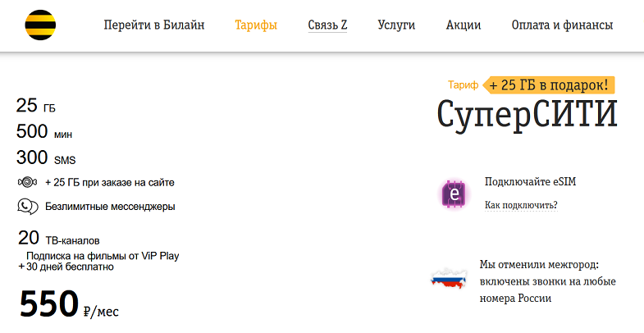
Task: Open the Акции menu item
Action: point(464,25)
